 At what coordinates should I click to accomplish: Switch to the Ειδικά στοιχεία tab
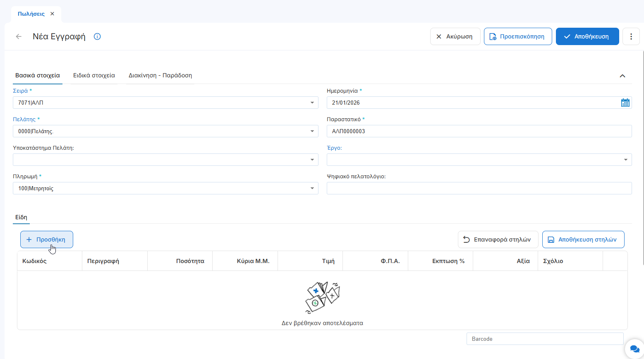(x=94, y=75)
